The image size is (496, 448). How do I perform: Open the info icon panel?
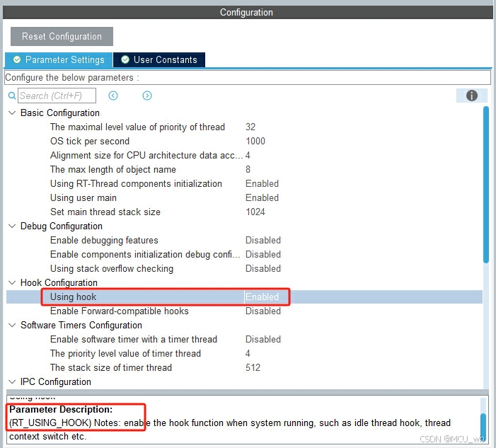point(472,96)
